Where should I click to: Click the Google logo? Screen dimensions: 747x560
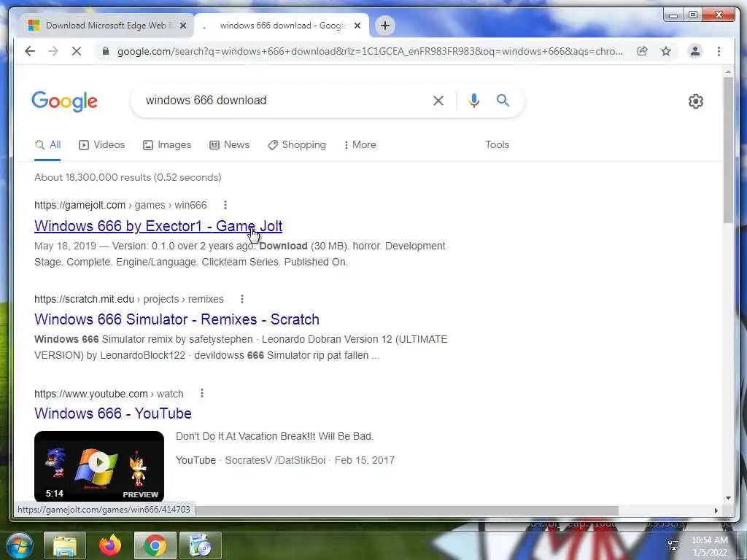(65, 101)
